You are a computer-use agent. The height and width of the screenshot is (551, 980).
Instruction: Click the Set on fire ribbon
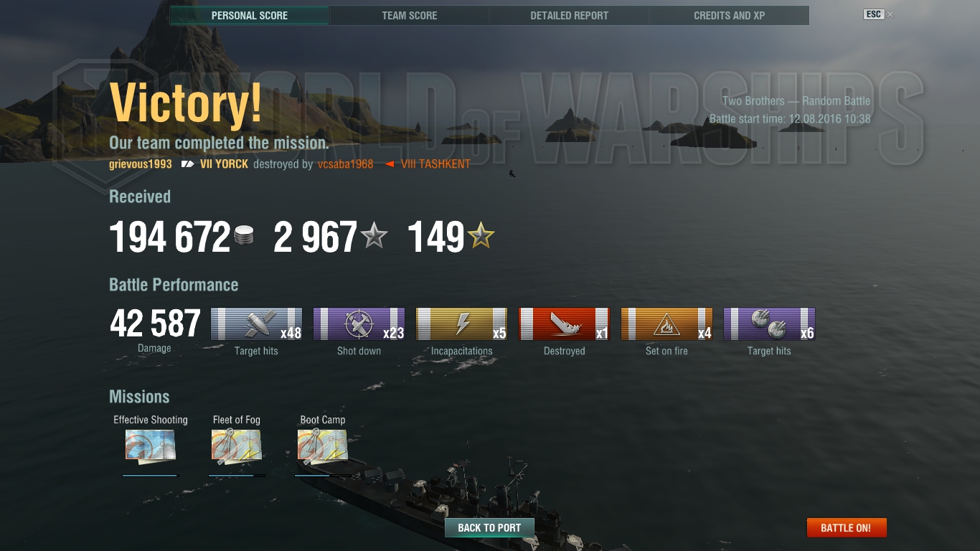click(666, 324)
